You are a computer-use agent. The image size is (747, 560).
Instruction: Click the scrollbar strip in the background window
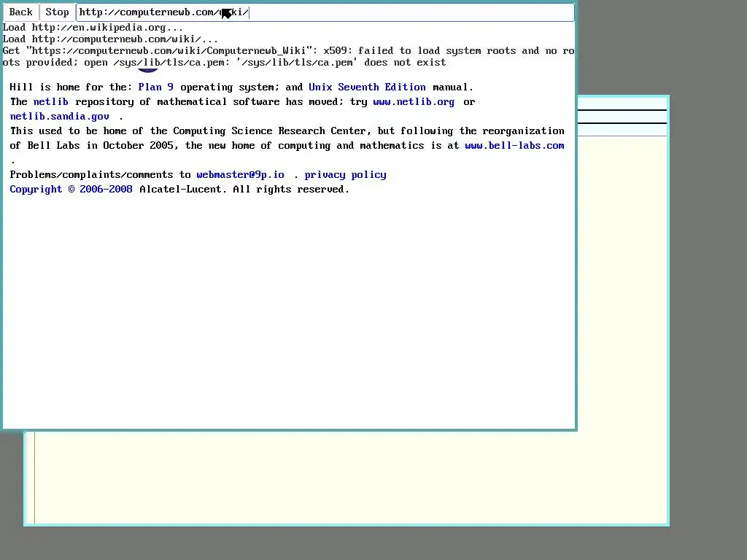pyautogui.click(x=30, y=477)
